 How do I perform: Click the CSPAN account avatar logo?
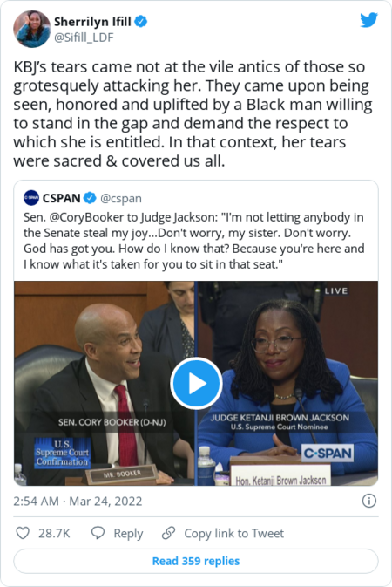[x=31, y=198]
